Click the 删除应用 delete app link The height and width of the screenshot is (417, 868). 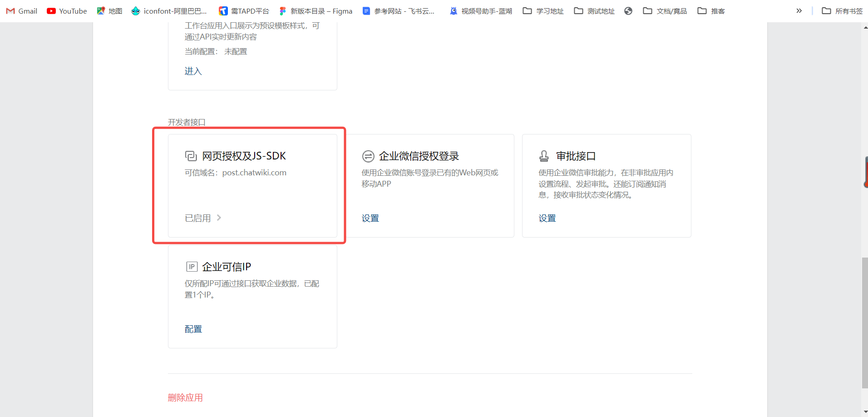click(x=185, y=397)
